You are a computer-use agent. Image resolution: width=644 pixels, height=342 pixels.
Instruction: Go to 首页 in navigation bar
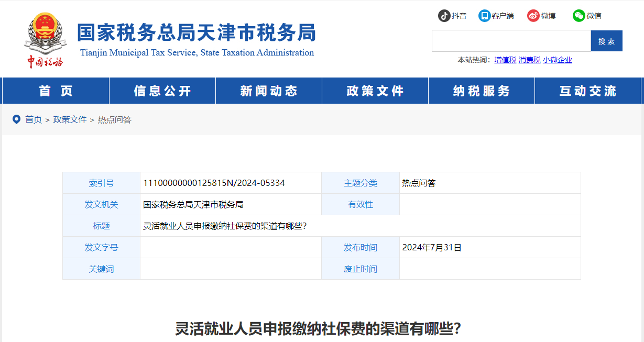pyautogui.click(x=56, y=91)
